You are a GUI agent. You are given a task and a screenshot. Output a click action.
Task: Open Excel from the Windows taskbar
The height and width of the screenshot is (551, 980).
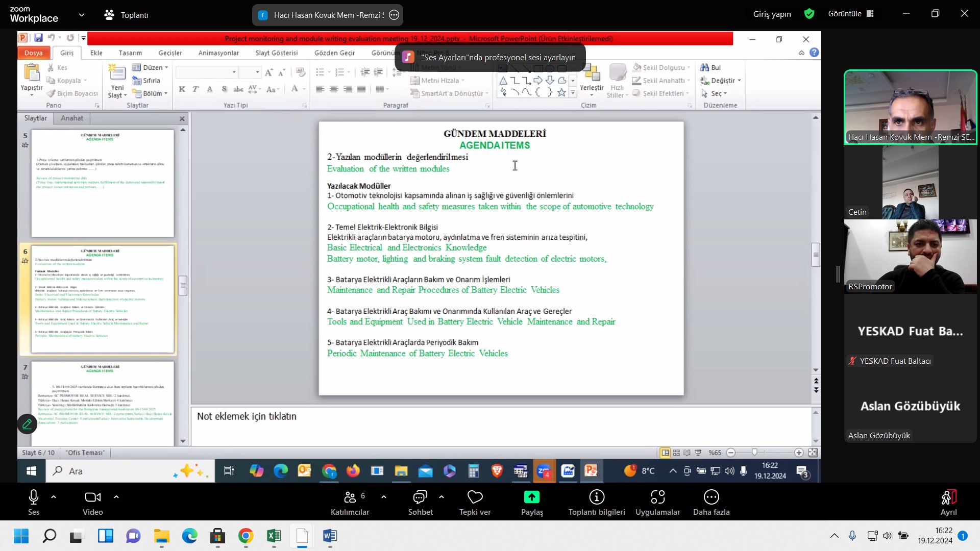274,536
